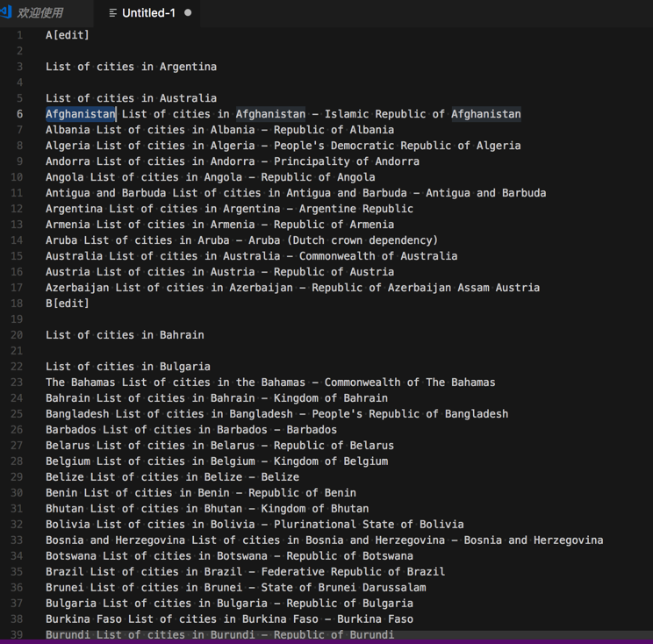Click 'Republic of Bulgaria' on line 37

pos(350,604)
